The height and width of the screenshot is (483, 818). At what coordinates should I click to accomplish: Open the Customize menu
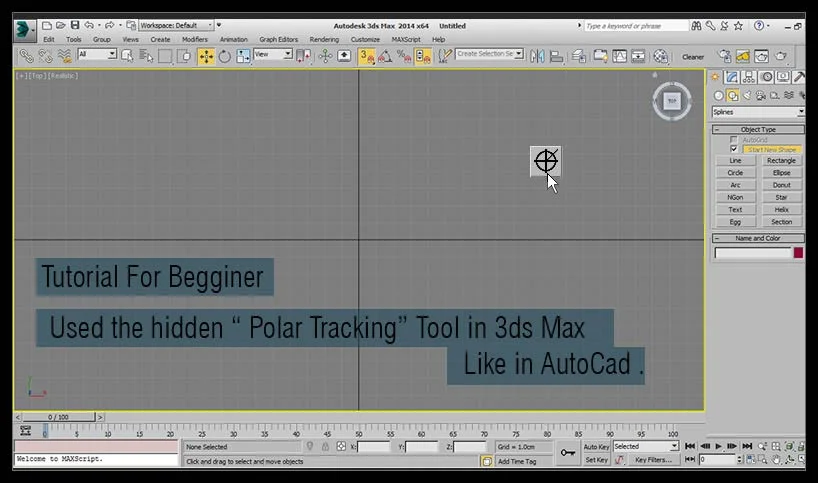[365, 39]
